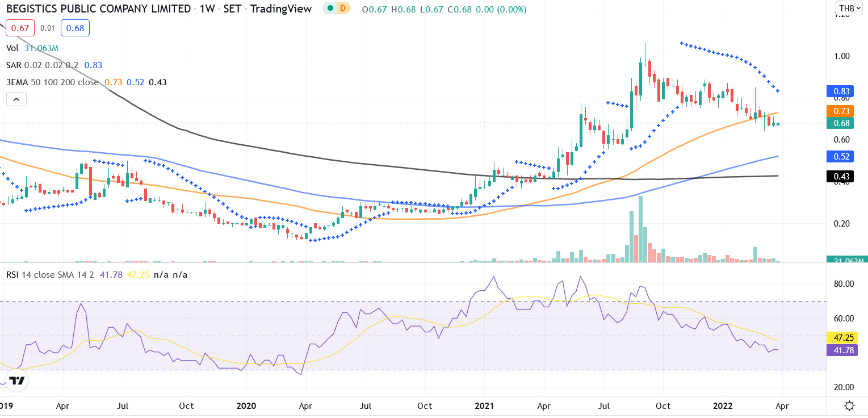
Task: Click the RSI SMA value 47.25 in legend
Action: 138,275
